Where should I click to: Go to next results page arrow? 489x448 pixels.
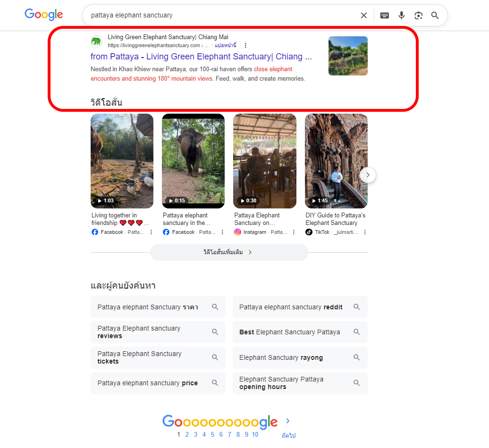(288, 421)
